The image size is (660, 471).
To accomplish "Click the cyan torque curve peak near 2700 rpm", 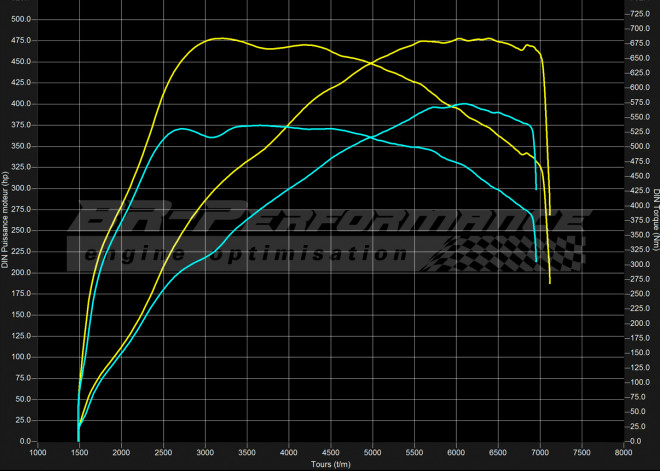I will point(180,129).
